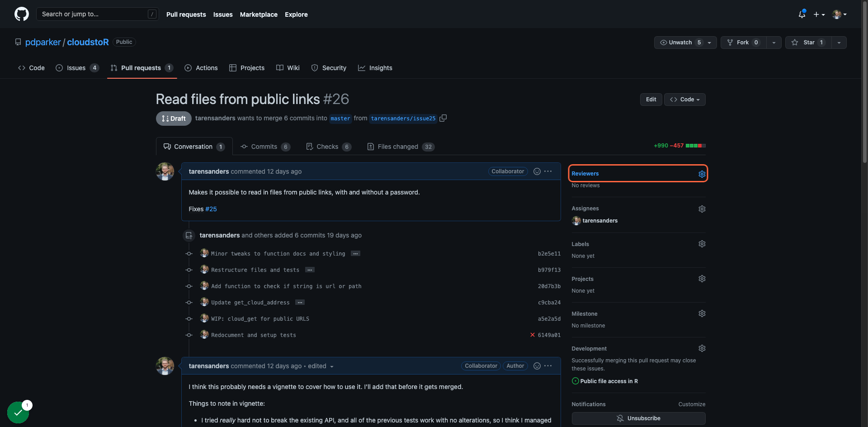Open the GitHub home logo
868x427 pixels.
tap(22, 14)
